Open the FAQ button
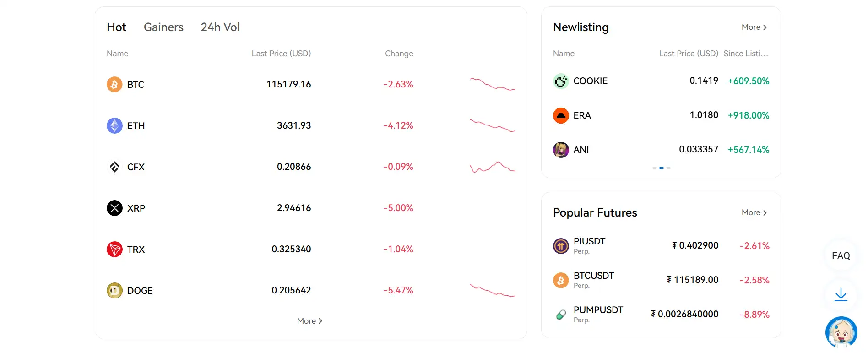This screenshot has height=358, width=868. click(841, 255)
